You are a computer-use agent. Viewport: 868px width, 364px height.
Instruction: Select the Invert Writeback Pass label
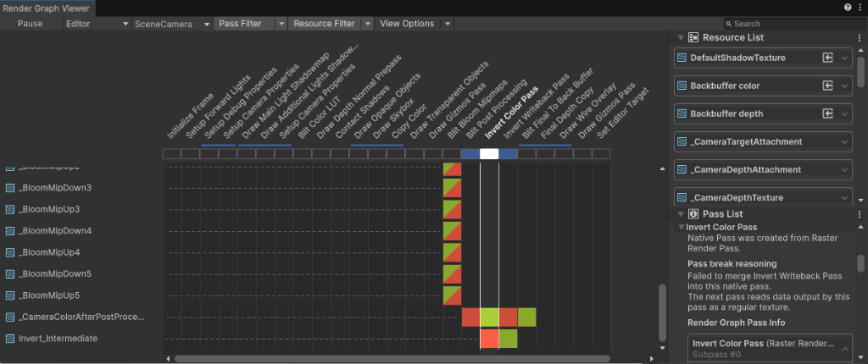pyautogui.click(x=537, y=106)
